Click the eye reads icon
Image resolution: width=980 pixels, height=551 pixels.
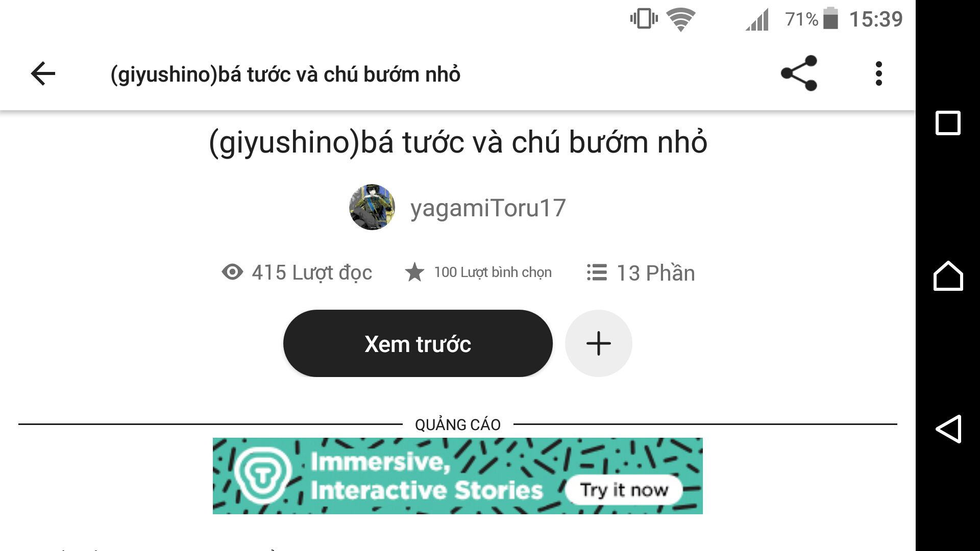click(x=232, y=272)
